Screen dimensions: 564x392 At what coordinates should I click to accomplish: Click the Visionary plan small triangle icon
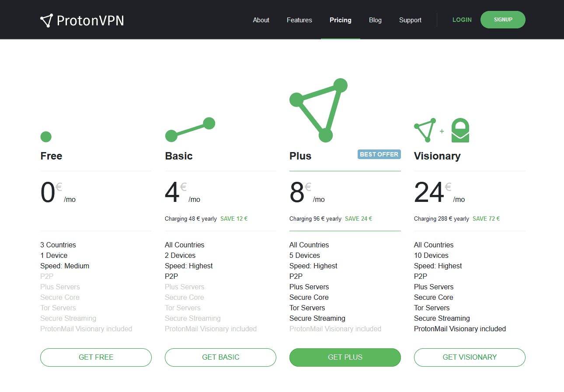point(425,130)
